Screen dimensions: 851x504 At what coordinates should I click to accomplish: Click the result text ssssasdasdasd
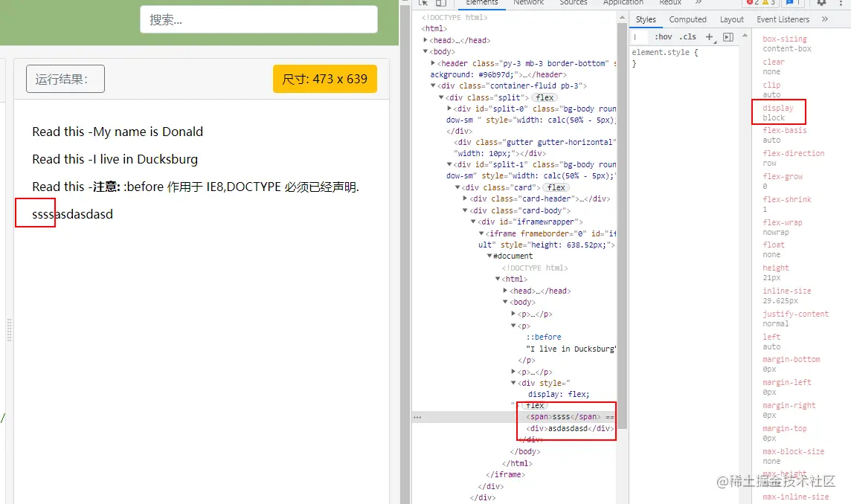(73, 214)
